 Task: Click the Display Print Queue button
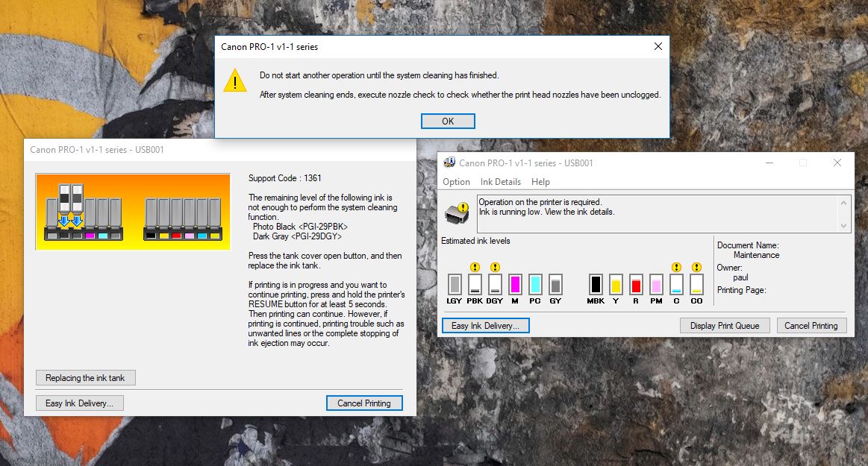click(x=725, y=325)
